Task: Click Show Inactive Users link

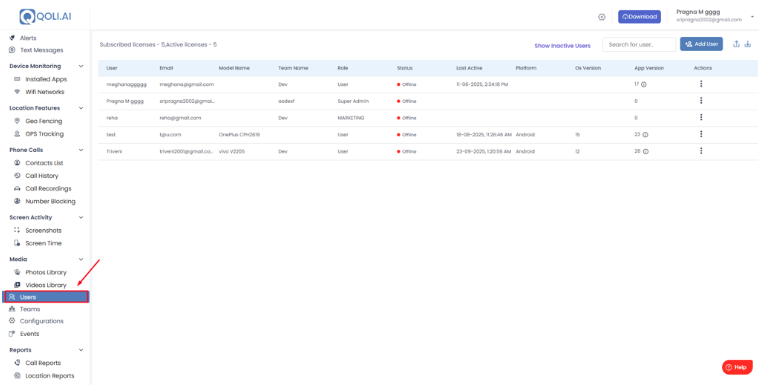Action: click(562, 46)
